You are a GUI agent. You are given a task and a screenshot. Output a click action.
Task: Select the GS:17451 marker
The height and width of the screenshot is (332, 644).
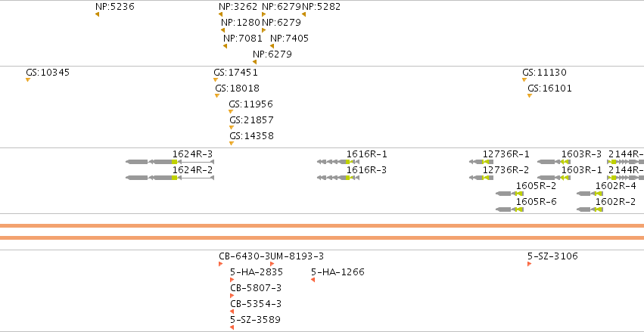(x=216, y=79)
